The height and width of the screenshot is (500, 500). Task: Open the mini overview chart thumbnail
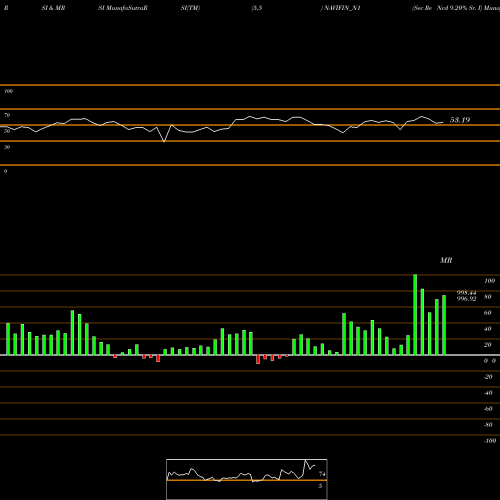tap(247, 479)
